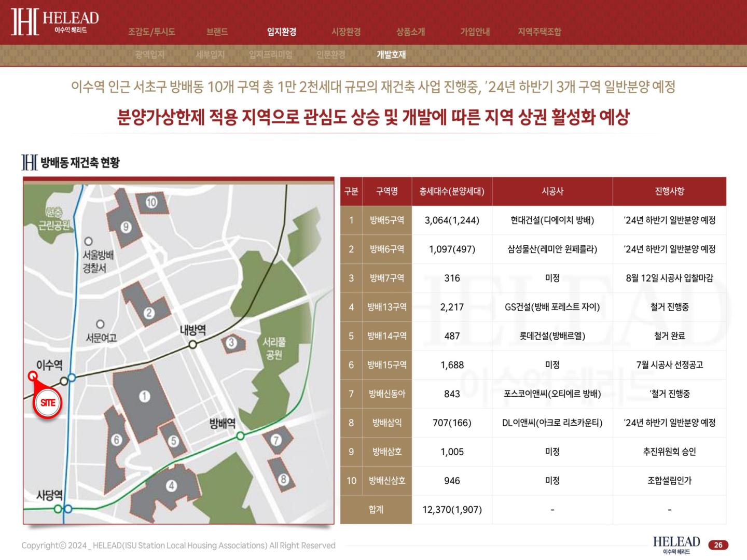This screenshot has width=747, height=560.
Task: Click the 방배15구역 table cell
Action: pyautogui.click(x=387, y=365)
